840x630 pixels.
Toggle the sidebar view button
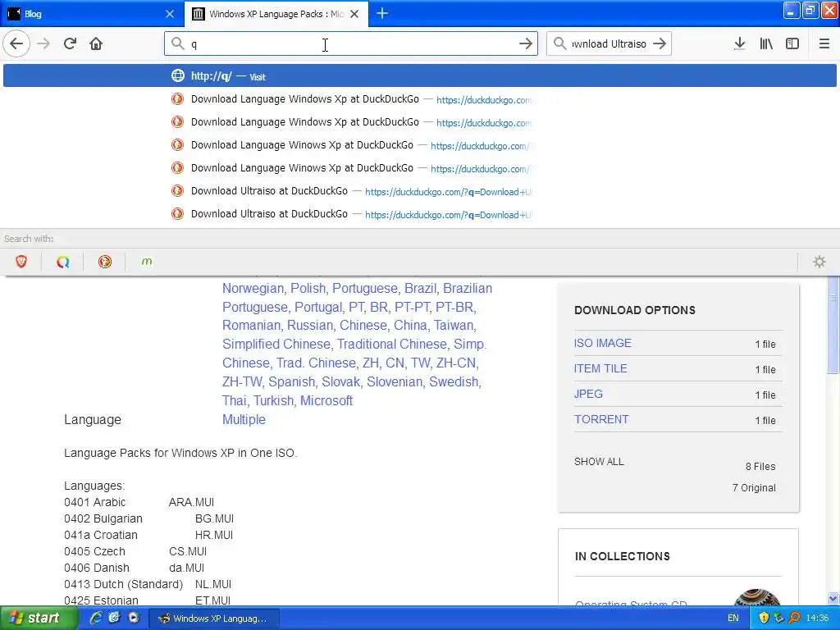coord(792,43)
